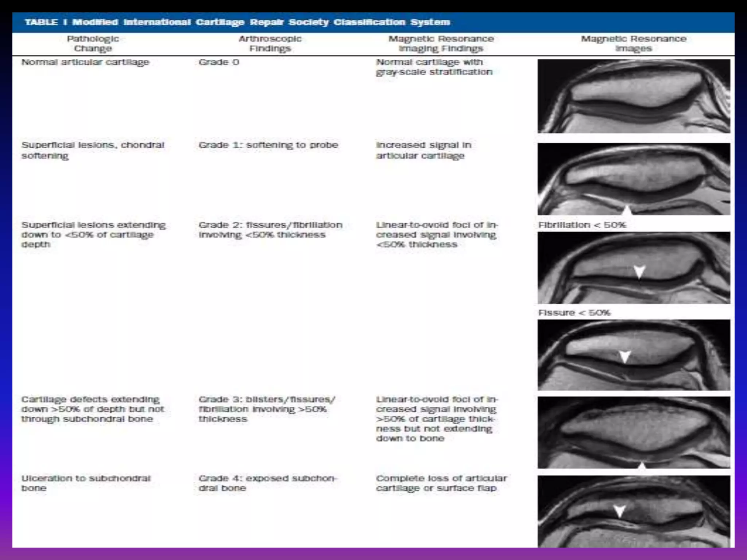Viewport: 747px width, 560px height.
Task: Click arrowhead in Grade 4 MRI image
Action: 619,510
